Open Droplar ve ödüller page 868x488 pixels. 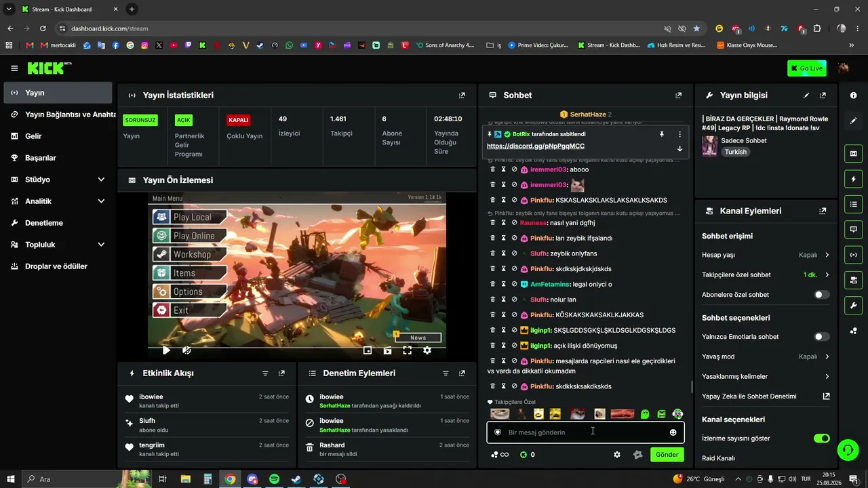[x=58, y=266]
